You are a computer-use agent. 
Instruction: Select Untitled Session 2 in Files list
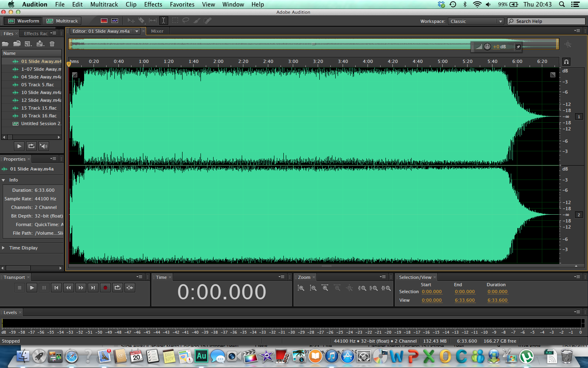pos(31,123)
